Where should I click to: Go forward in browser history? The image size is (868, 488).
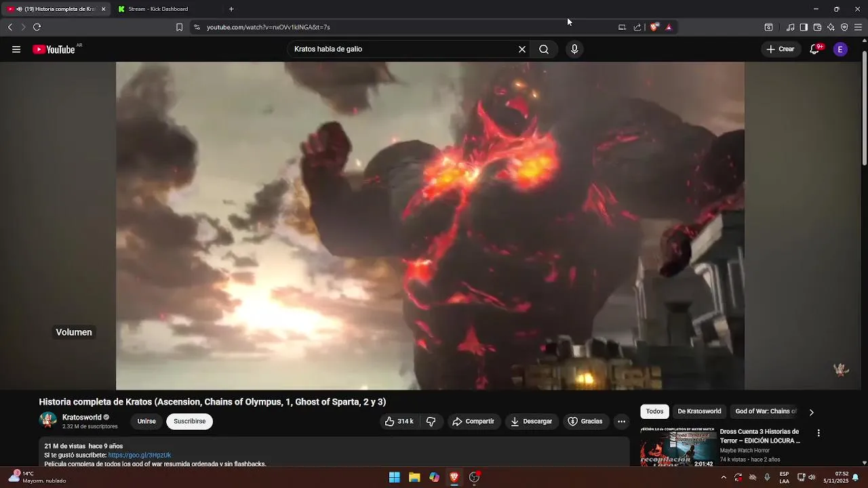pyautogui.click(x=23, y=27)
